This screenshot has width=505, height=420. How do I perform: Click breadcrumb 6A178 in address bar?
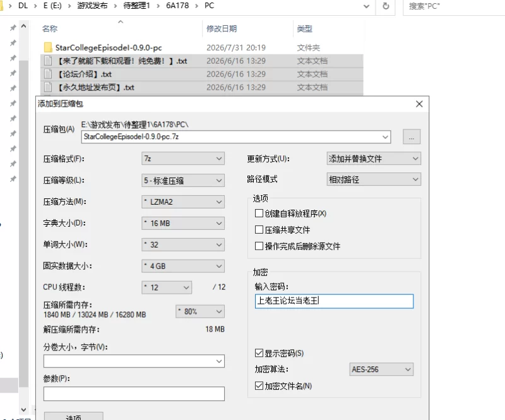[177, 6]
